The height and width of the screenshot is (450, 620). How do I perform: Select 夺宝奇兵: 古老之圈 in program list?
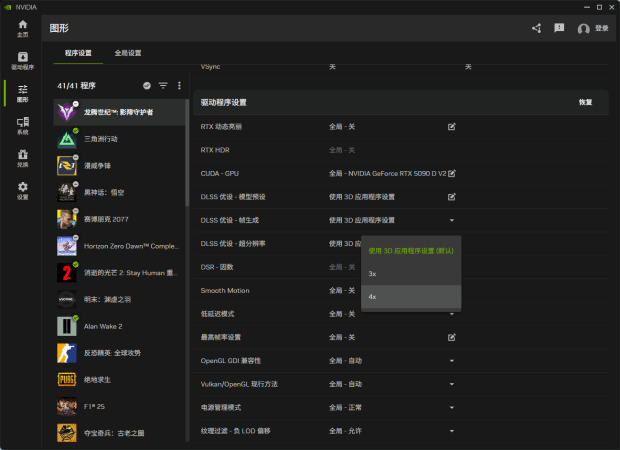pos(114,433)
